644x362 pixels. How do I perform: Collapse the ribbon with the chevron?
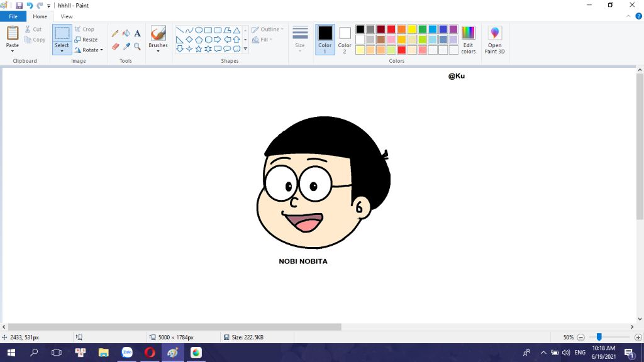(628, 16)
